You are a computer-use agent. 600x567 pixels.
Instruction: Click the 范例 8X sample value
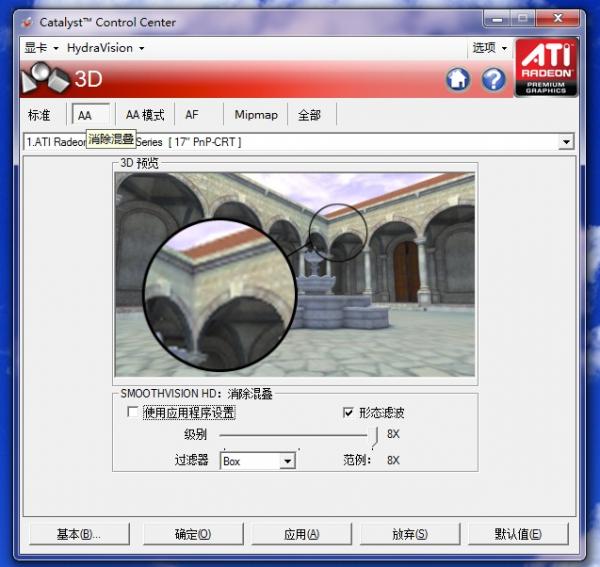point(393,460)
